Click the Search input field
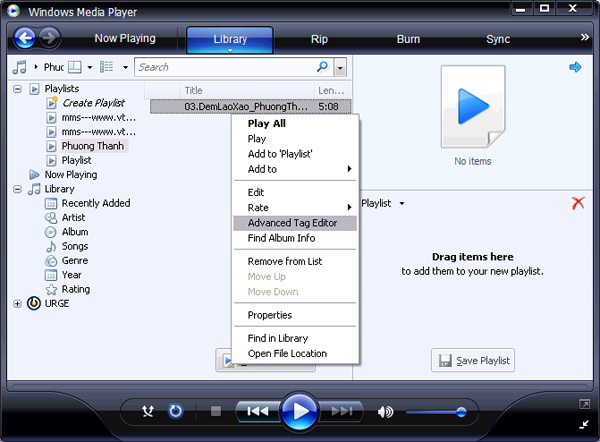Image resolution: width=600 pixels, height=442 pixels. (226, 67)
